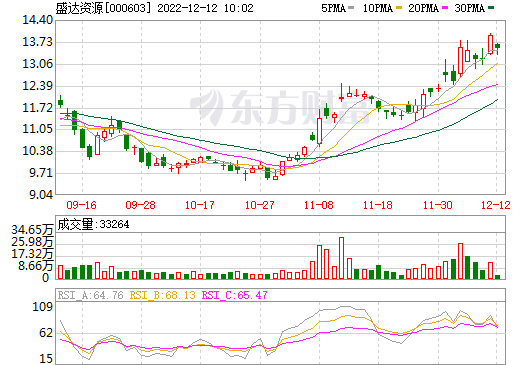Select the 10-27 date label
Viewport: 520px width, 365px height.
(x=259, y=205)
